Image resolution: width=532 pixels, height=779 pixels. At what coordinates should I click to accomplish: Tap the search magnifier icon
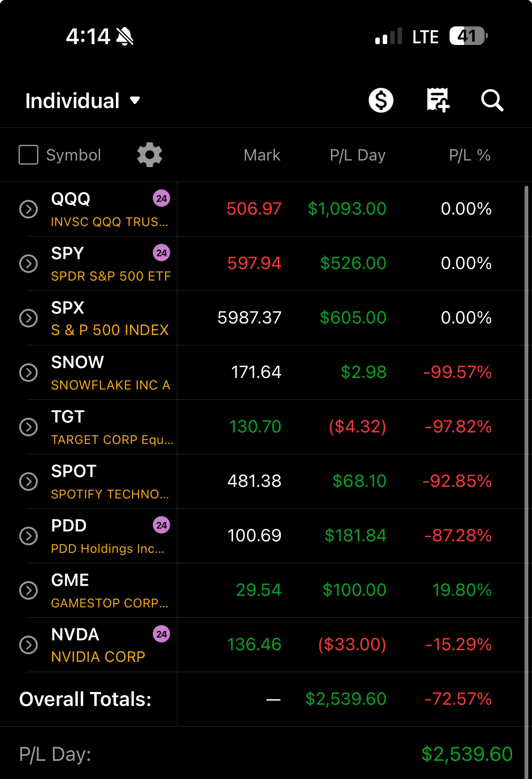492,101
